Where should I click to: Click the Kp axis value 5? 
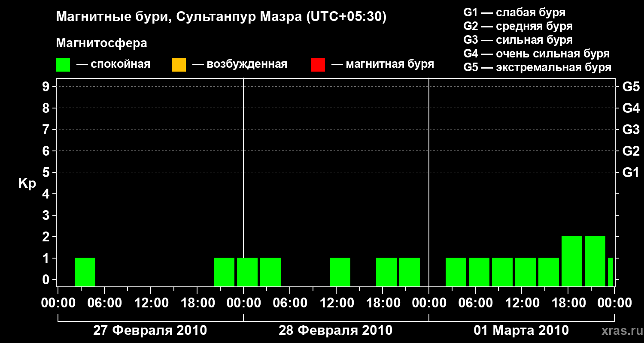coord(47,172)
